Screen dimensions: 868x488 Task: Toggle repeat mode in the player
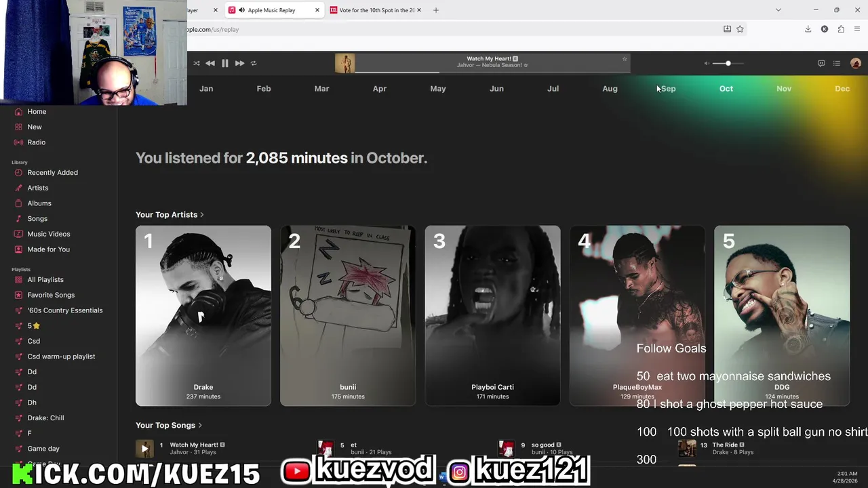[x=254, y=63]
